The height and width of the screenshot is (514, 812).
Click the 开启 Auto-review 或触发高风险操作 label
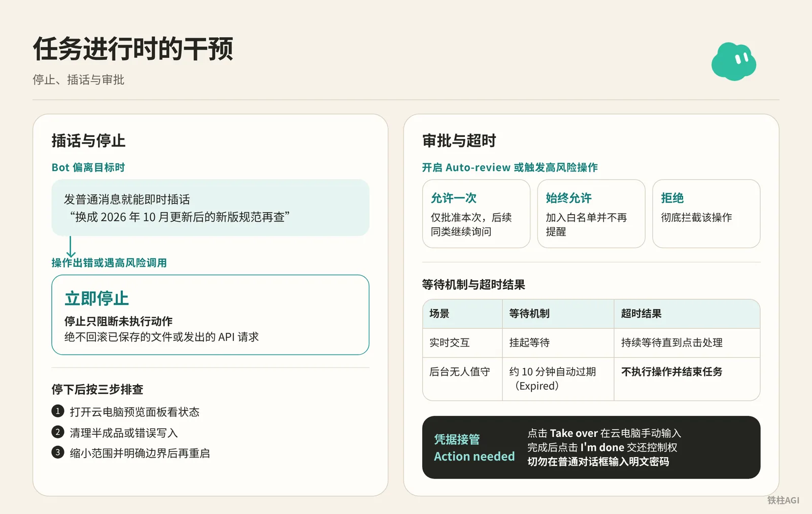pos(510,167)
